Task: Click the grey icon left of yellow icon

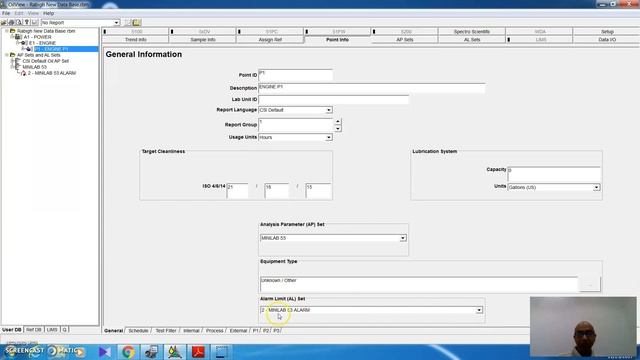Action: point(128,23)
